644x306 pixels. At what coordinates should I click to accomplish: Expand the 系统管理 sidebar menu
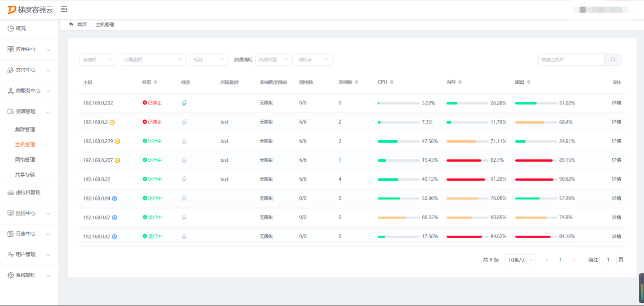pyautogui.click(x=29, y=275)
